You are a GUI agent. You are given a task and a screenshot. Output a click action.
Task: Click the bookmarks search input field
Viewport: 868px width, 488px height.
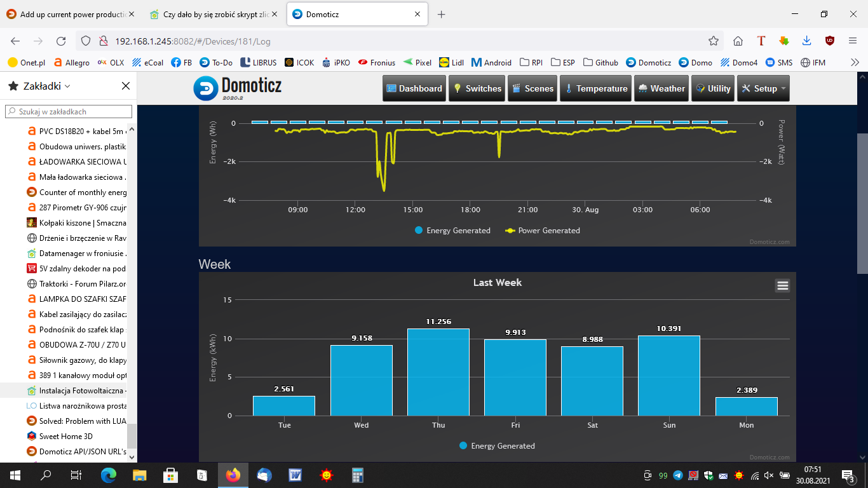(70, 111)
